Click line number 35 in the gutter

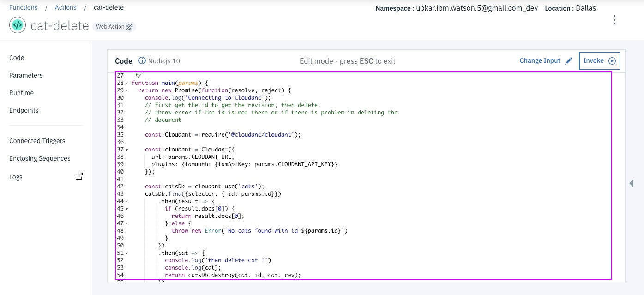coord(120,135)
